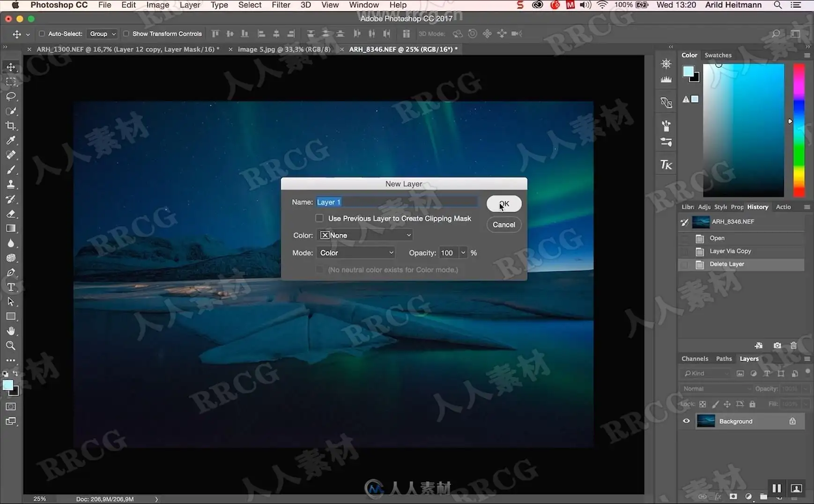Select the Crop tool
Viewport: 814px width, 504px height.
[x=11, y=126]
